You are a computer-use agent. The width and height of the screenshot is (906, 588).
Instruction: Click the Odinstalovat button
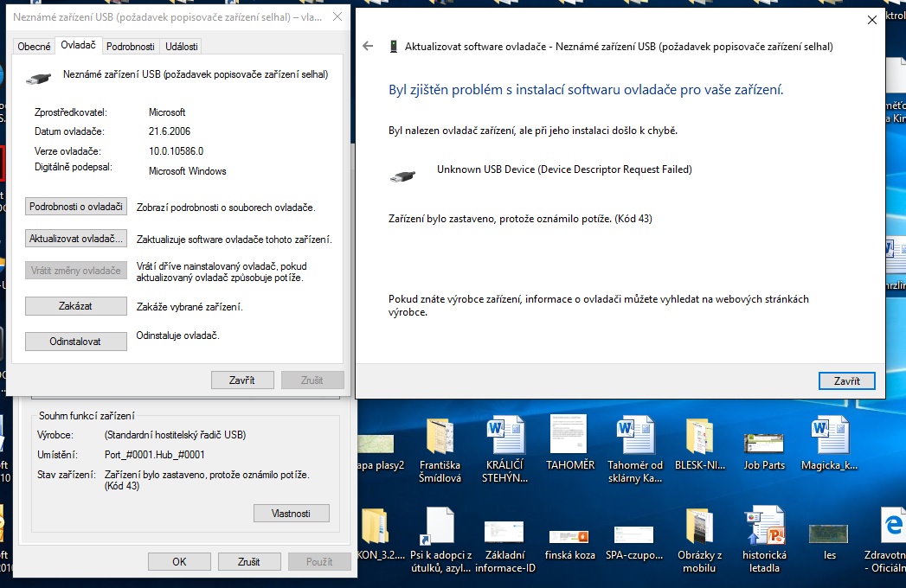coord(75,342)
